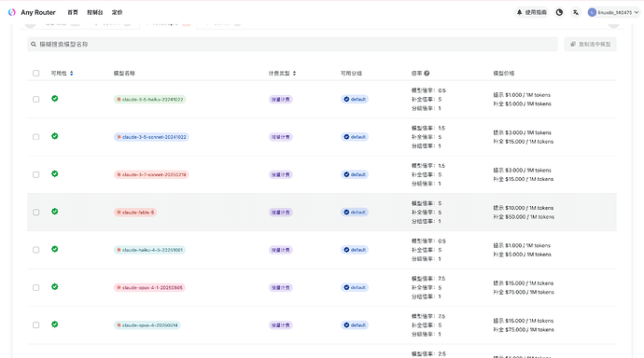Screen dimensions: 644x358
Task: Copy the claude-3-7-sonnet-20250219 model tag
Action: tap(151, 174)
